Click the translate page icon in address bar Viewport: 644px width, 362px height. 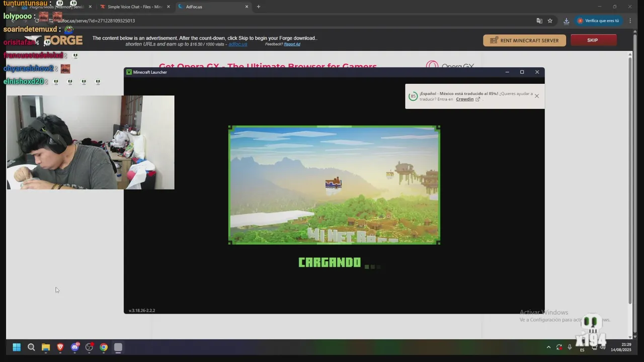point(539,21)
